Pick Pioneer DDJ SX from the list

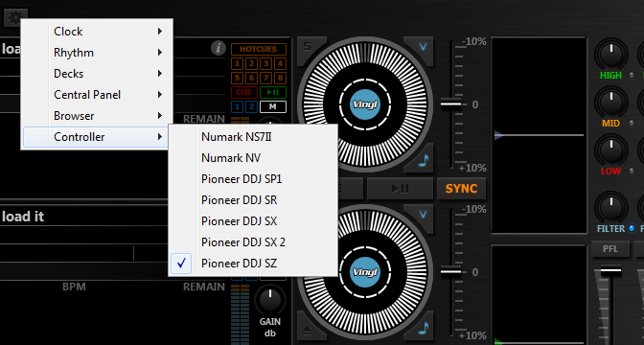pyautogui.click(x=253, y=221)
